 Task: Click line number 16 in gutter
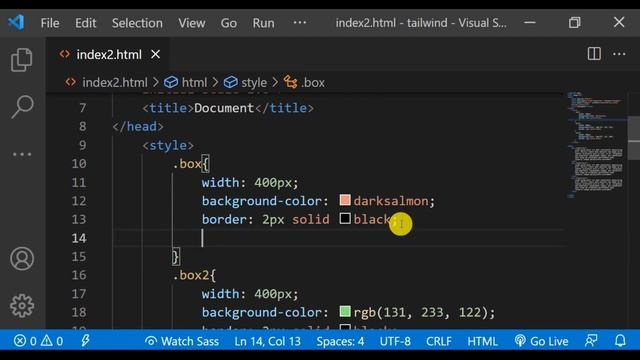click(x=79, y=275)
